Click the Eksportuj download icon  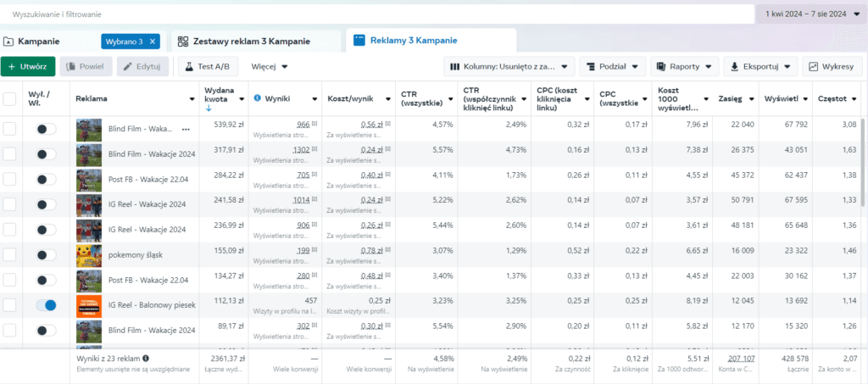point(735,66)
